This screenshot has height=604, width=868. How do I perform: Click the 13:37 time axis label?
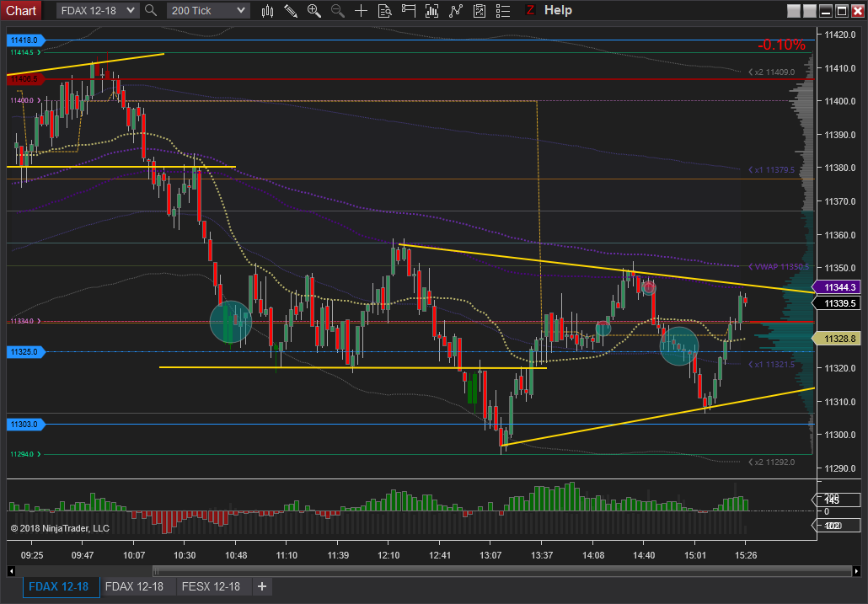(541, 555)
